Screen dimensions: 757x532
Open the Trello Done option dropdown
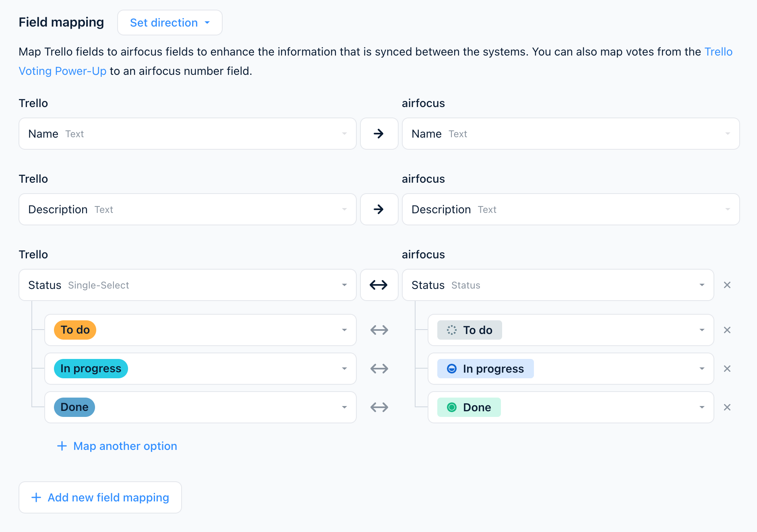click(x=201, y=407)
